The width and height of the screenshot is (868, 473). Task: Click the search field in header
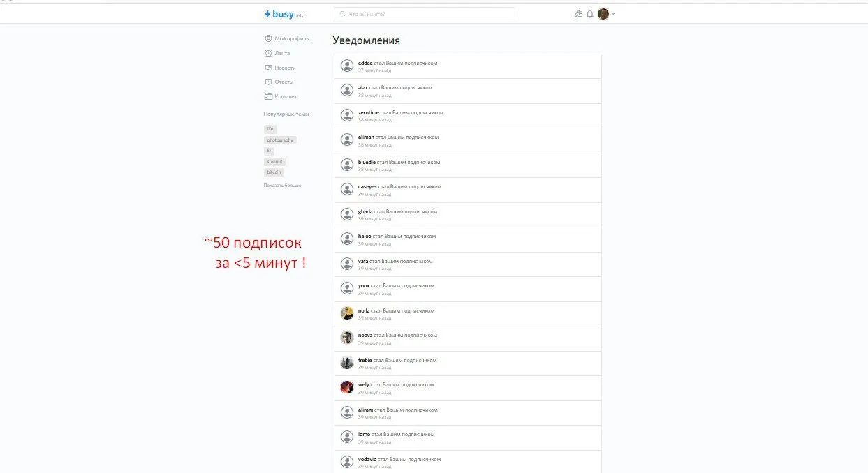click(x=425, y=14)
